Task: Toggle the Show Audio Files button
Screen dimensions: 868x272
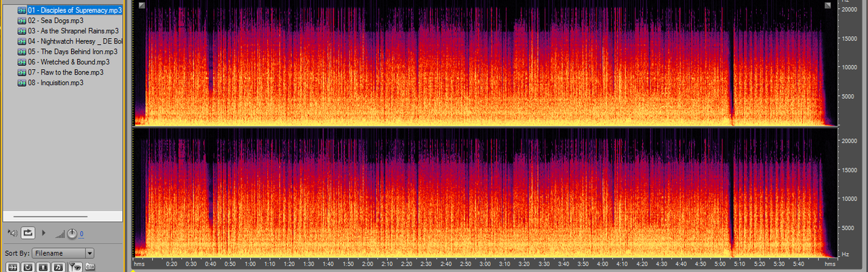Action: [12, 267]
